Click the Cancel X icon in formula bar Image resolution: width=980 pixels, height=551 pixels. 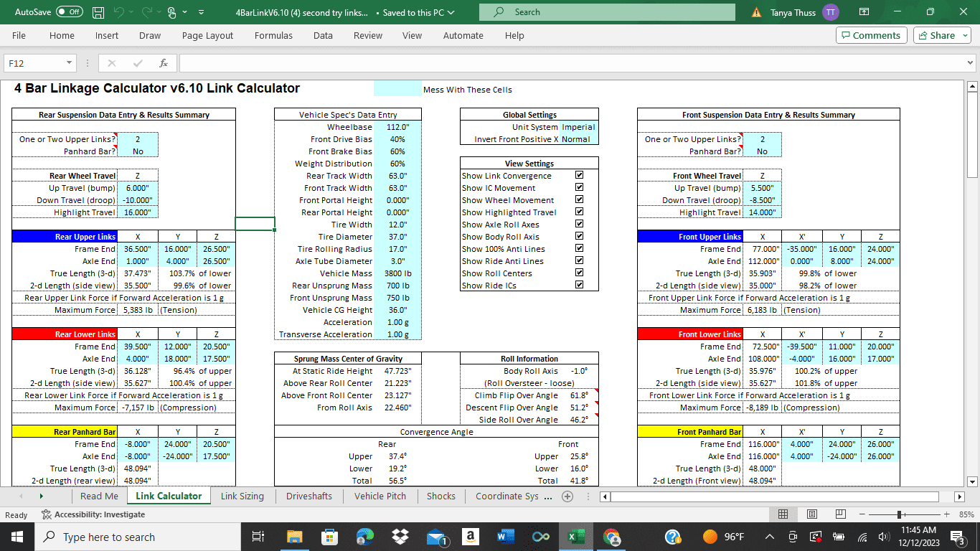click(112, 63)
